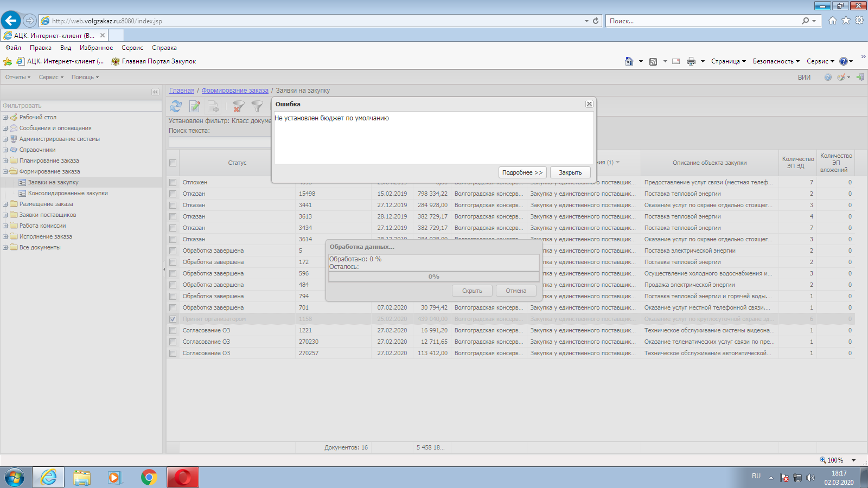Image resolution: width=868 pixels, height=488 pixels.
Task: Click 'Закрыть' in the error dialog
Action: click(x=570, y=172)
